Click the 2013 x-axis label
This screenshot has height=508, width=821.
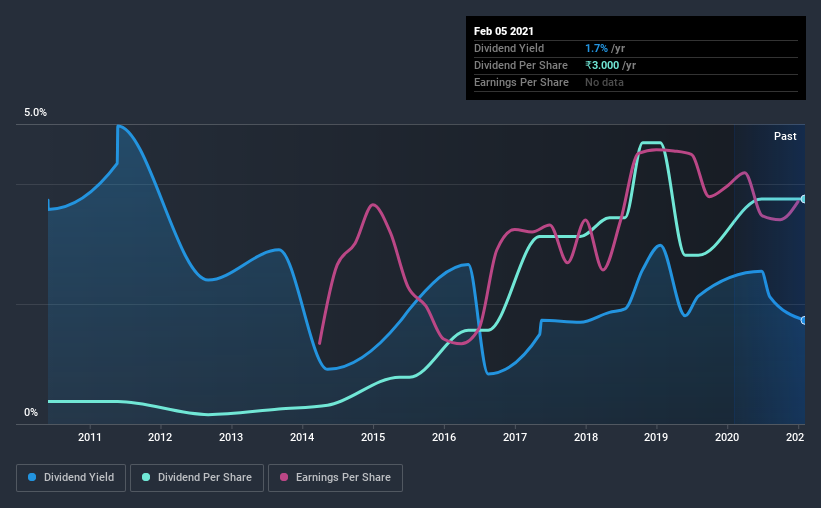click(x=231, y=437)
